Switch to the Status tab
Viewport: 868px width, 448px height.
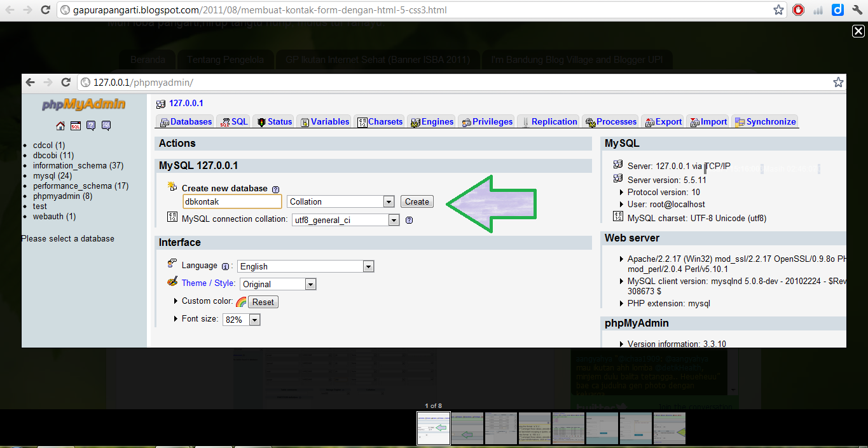click(x=275, y=121)
